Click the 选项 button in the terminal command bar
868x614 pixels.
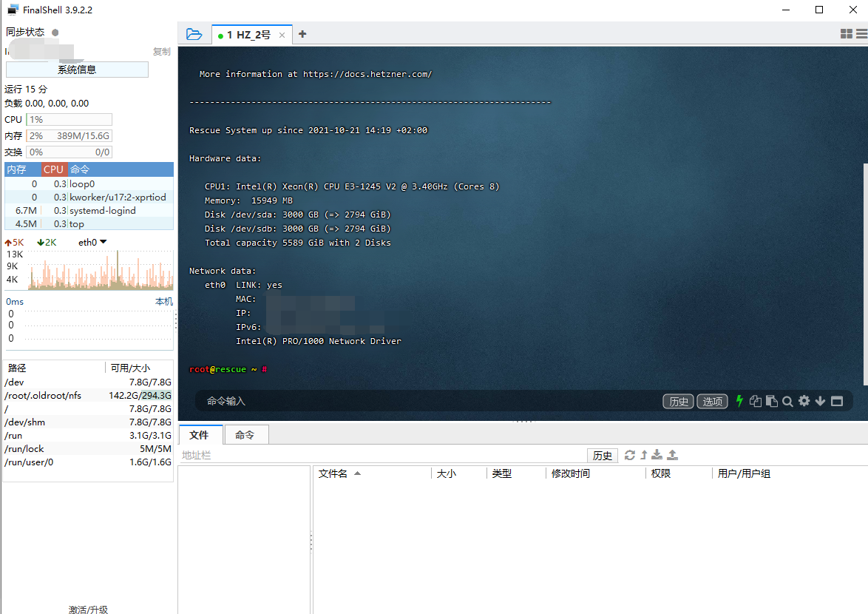[713, 402]
